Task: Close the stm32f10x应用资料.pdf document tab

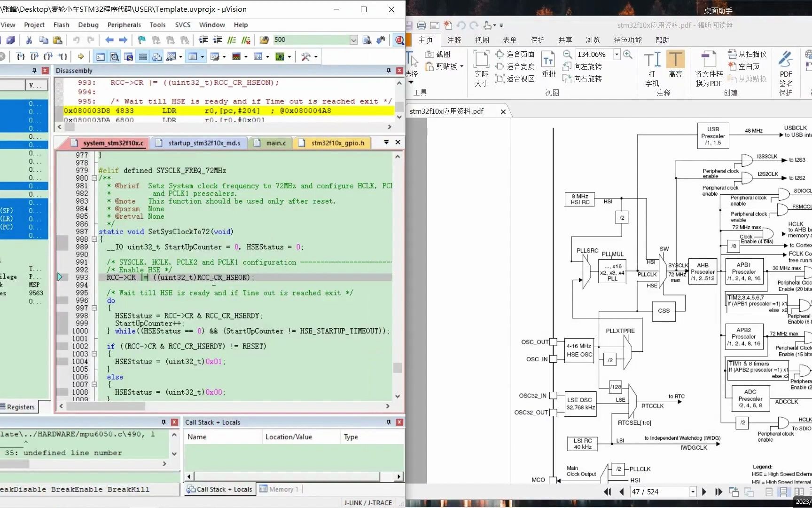Action: [x=503, y=111]
